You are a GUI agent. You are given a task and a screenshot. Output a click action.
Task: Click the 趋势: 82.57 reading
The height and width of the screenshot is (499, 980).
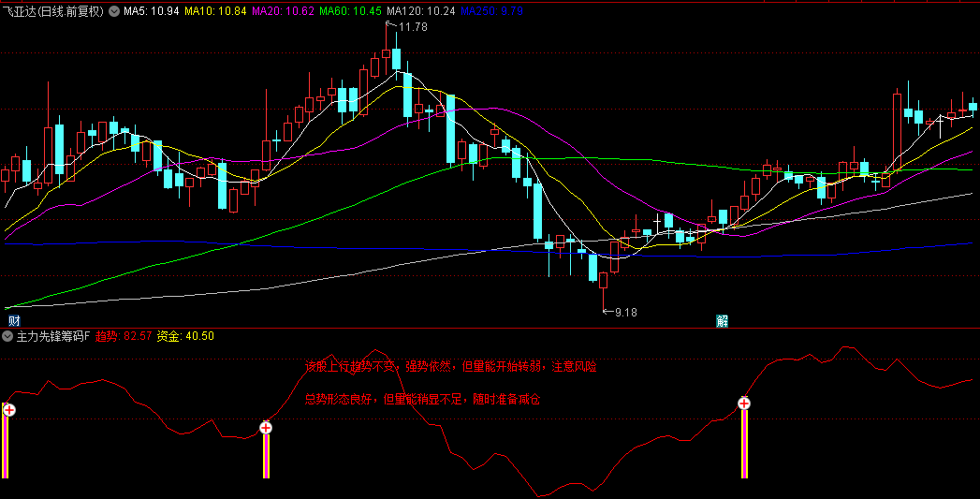tap(124, 336)
